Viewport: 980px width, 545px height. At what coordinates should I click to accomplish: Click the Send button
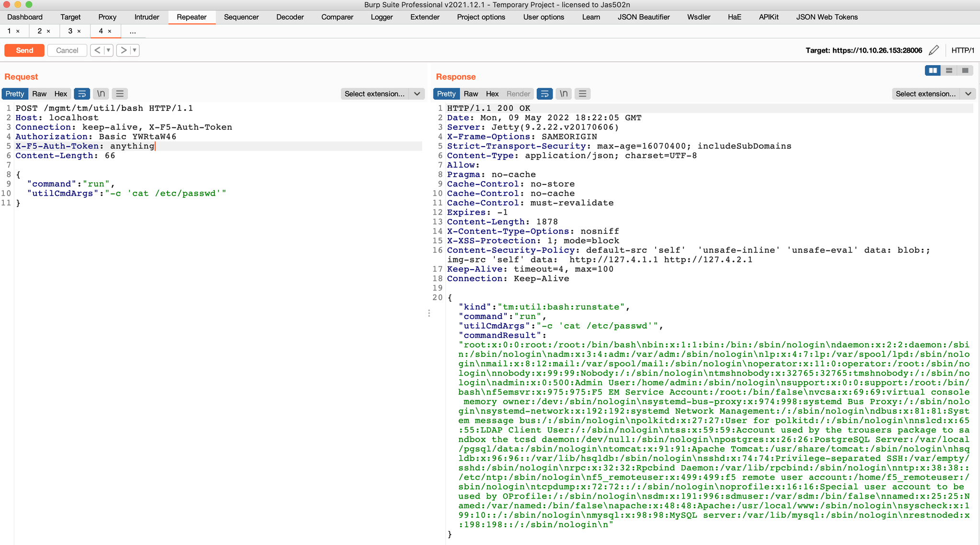tap(24, 50)
